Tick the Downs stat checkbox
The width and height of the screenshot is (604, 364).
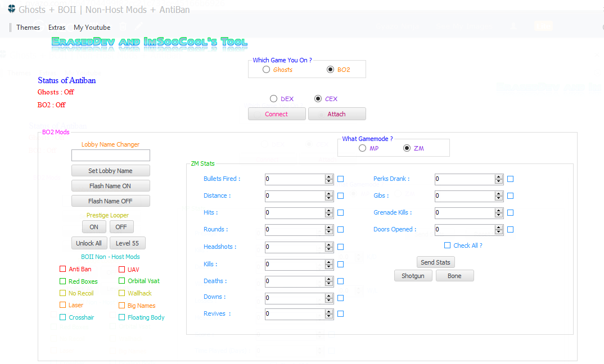pos(340,298)
